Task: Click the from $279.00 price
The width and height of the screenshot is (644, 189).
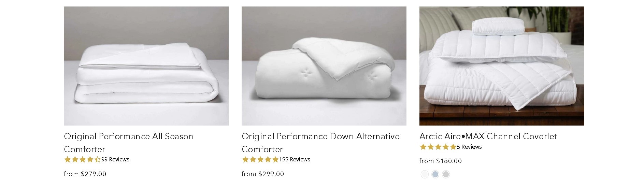Action: click(85, 174)
